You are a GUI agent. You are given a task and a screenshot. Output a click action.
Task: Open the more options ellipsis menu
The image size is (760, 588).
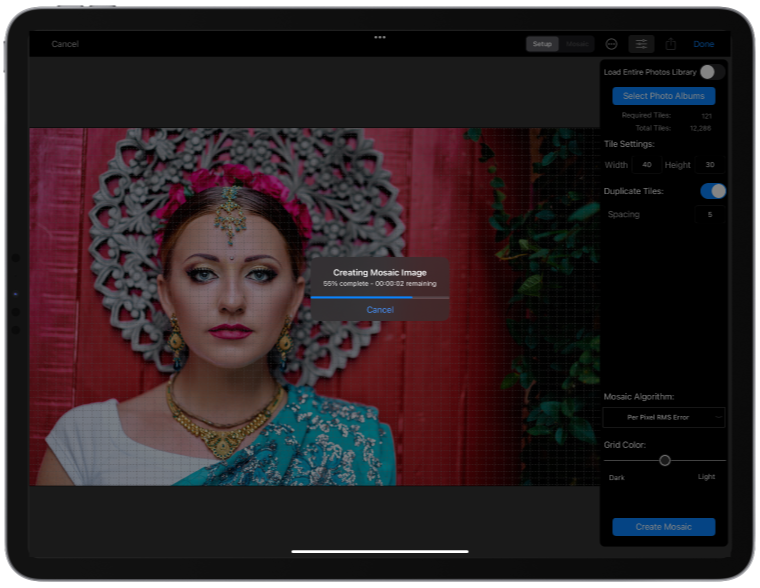(x=611, y=44)
